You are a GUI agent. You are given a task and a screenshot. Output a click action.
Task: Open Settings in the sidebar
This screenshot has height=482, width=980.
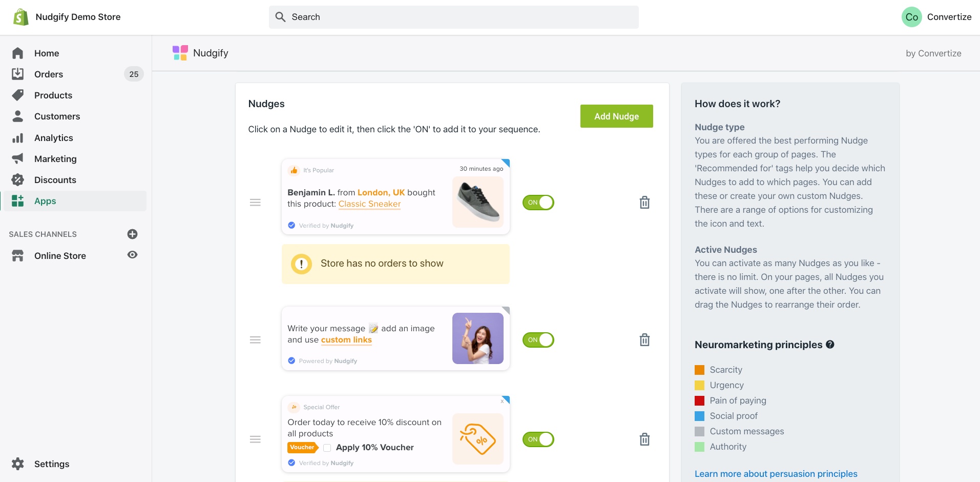coord(52,464)
